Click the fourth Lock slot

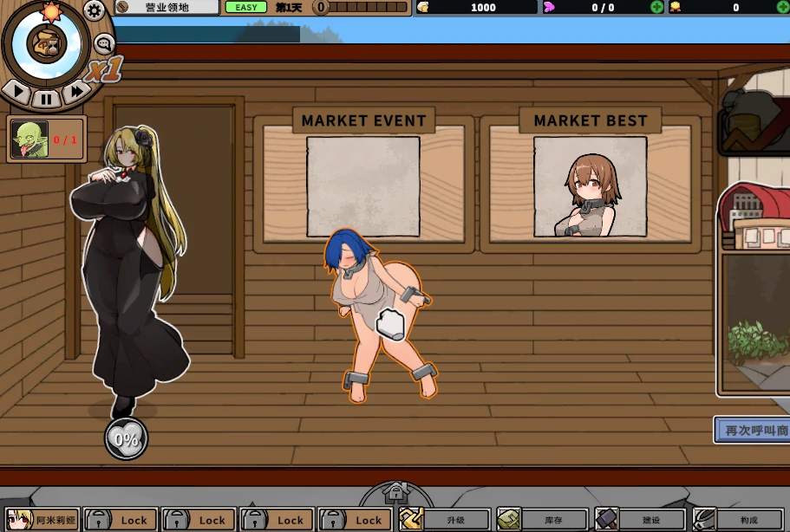click(356, 520)
